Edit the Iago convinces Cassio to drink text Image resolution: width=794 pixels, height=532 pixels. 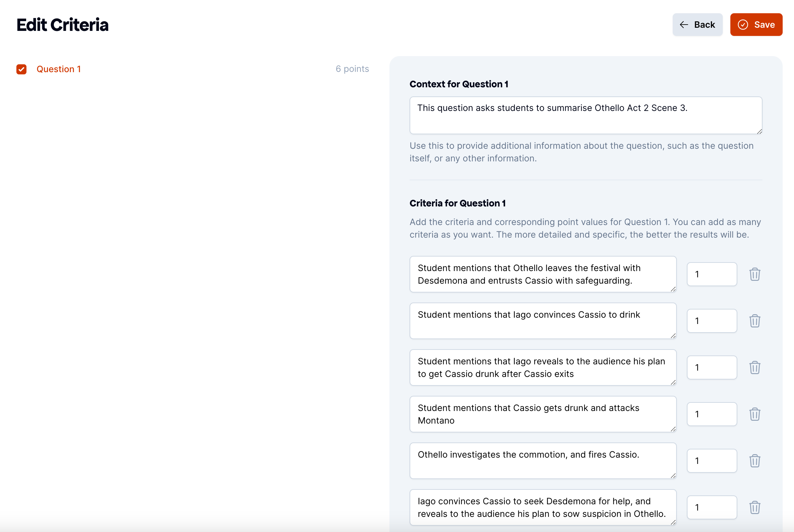[543, 321]
